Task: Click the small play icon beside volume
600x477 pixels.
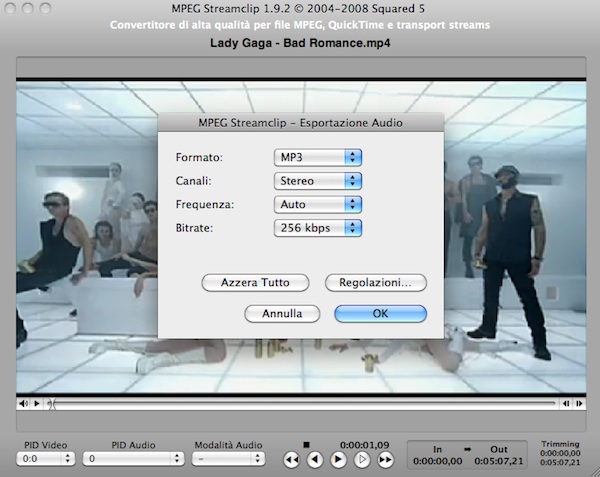Action: [37, 404]
